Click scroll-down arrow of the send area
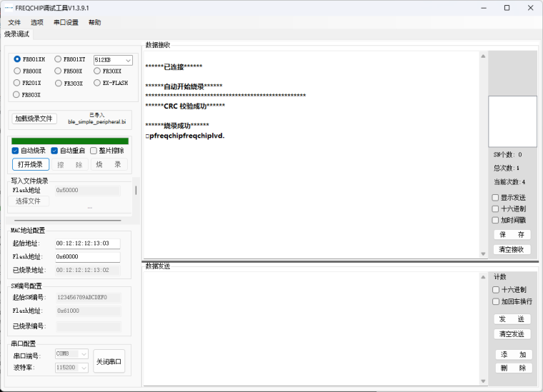This screenshot has width=543, height=392. [483, 382]
